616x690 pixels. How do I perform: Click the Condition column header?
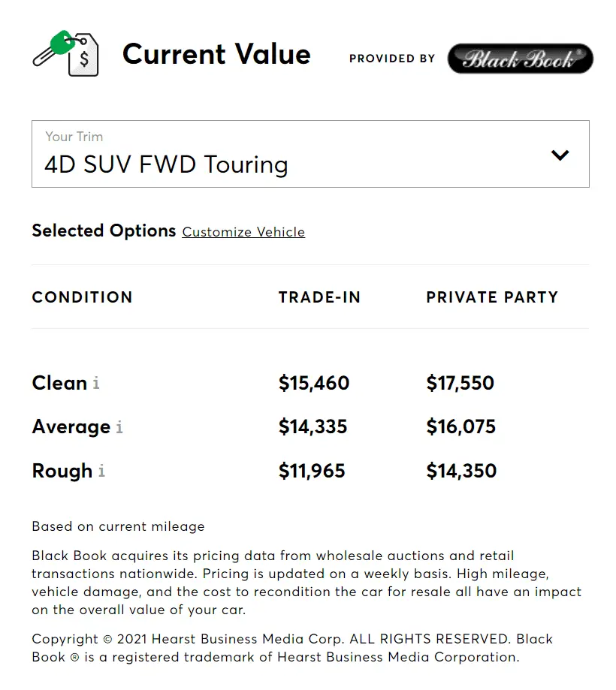point(82,297)
